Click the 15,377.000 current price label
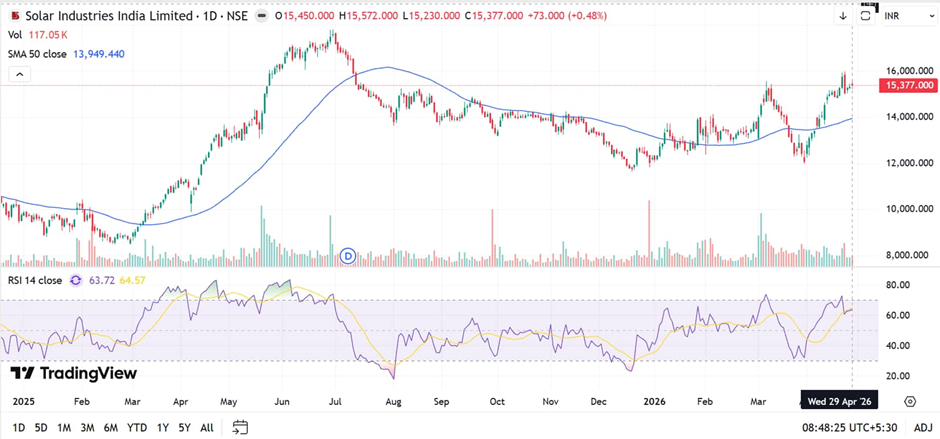This screenshot has height=439, width=940. [x=908, y=87]
